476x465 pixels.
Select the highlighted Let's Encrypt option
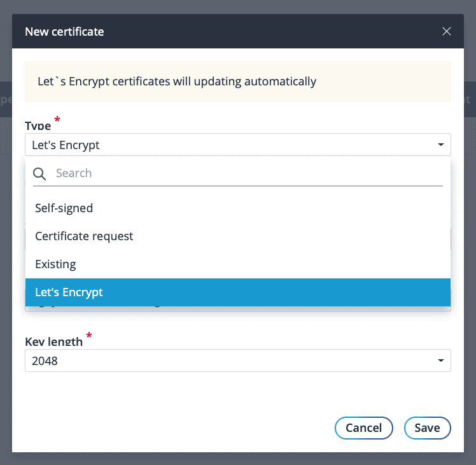(x=69, y=292)
